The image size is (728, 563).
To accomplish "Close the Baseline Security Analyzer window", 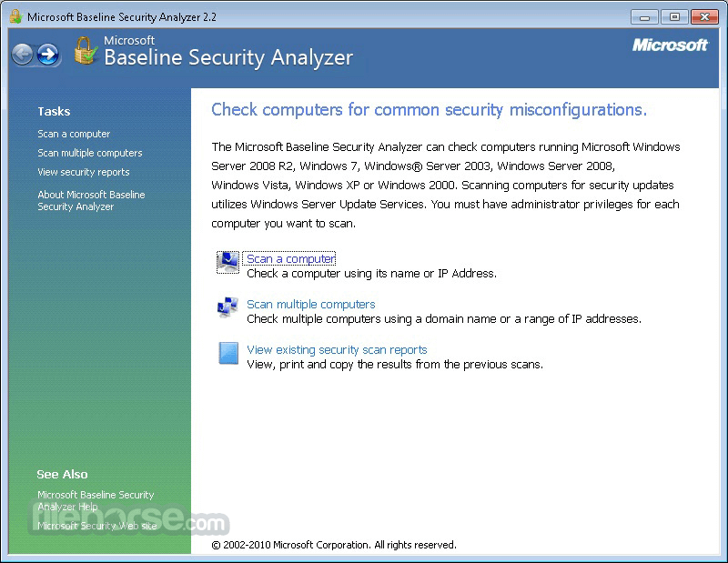I will 704,17.
